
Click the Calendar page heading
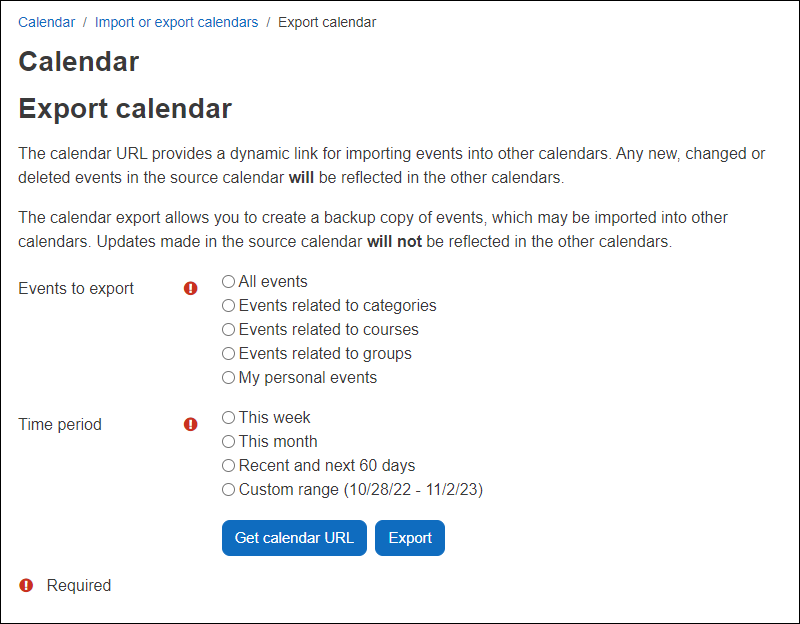(x=78, y=61)
